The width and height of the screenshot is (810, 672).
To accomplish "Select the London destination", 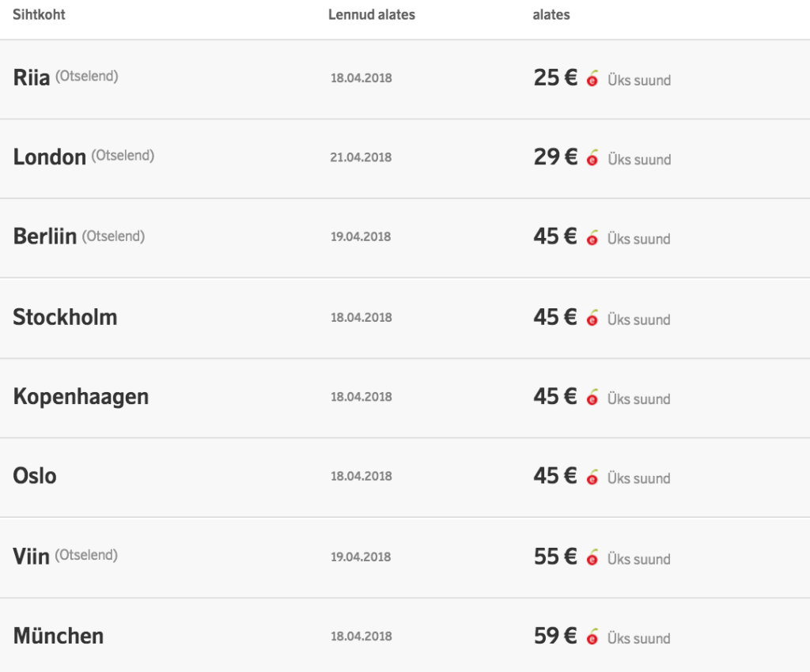I will point(49,157).
